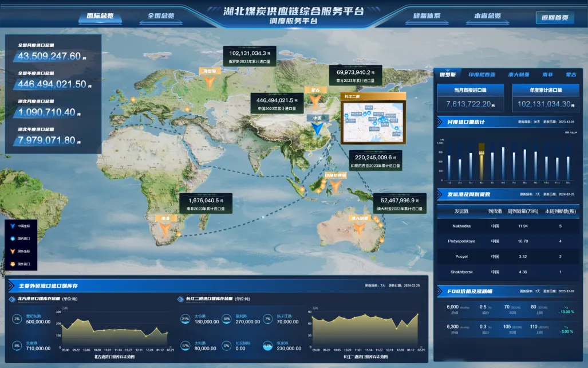The height and width of the screenshot is (368, 588).
Task: Click the 返回首页 button
Action: click(555, 17)
